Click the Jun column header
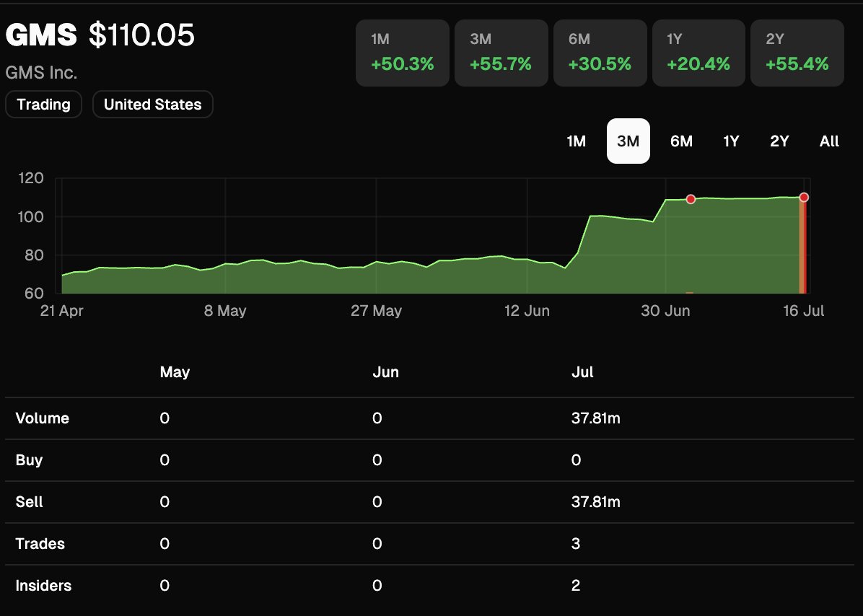Viewport: 863px width, 616px height. [x=385, y=372]
